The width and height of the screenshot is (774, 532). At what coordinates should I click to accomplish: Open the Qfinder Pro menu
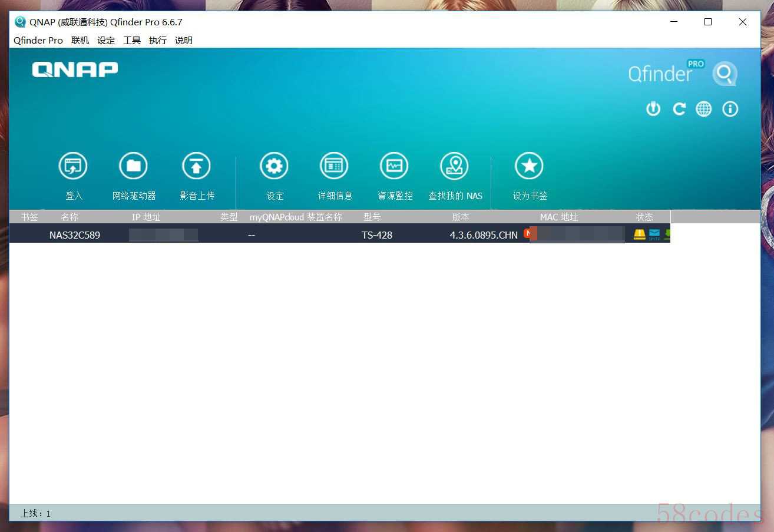[38, 41]
